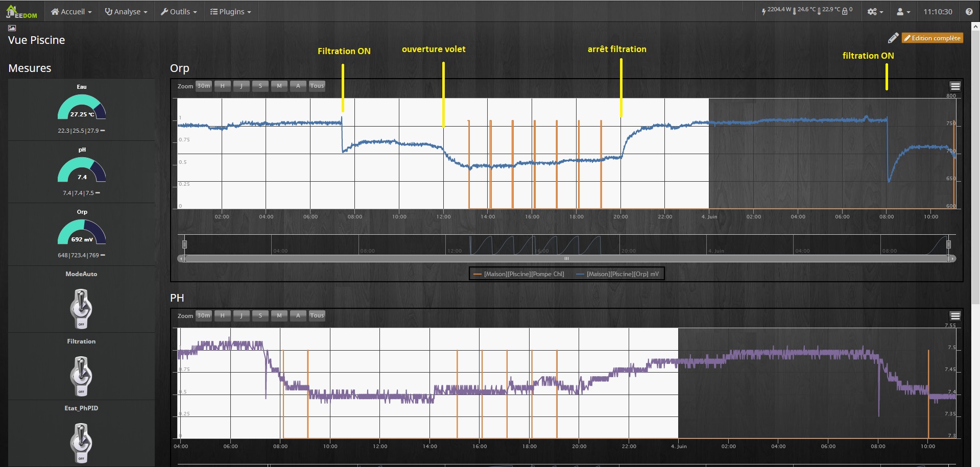Open the Accueil menu
Image resolution: width=980 pixels, height=467 pixels.
pyautogui.click(x=71, y=11)
